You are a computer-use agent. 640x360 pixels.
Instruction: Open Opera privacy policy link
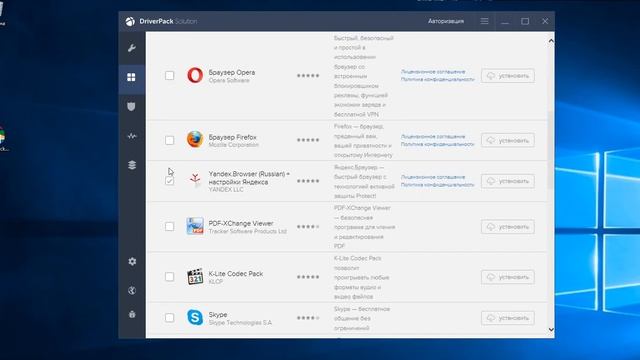[x=438, y=80]
